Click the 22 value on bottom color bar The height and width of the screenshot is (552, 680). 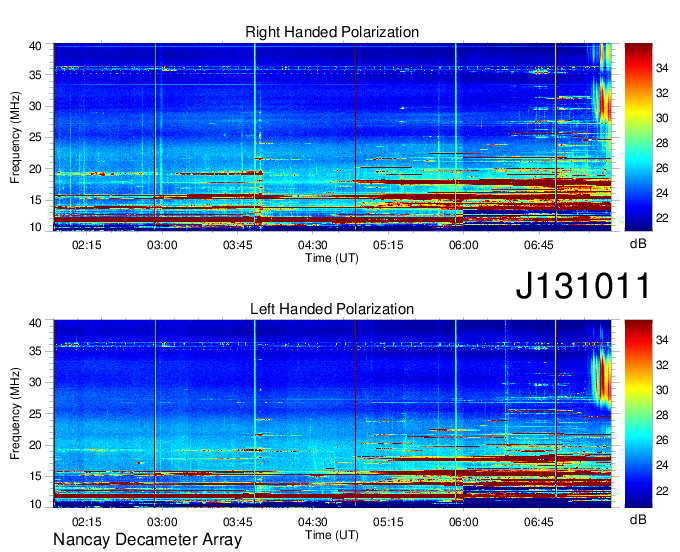662,490
